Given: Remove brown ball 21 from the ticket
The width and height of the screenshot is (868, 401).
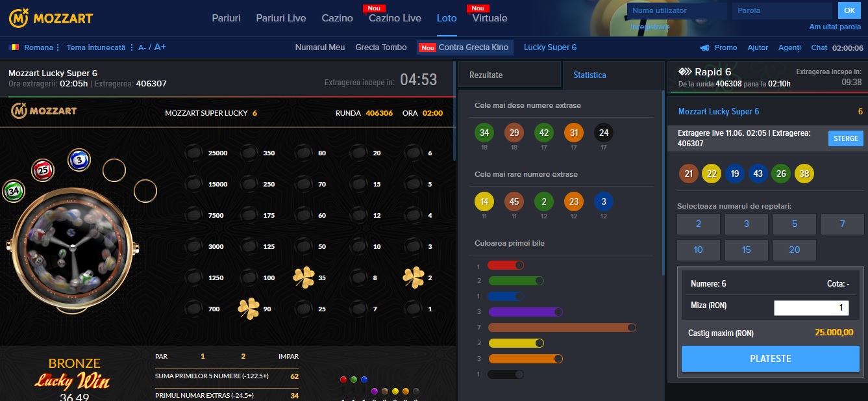Looking at the screenshot, I should pyautogui.click(x=689, y=174).
